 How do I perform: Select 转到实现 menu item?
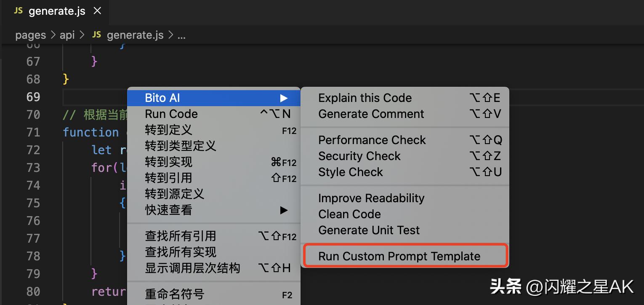click(214, 162)
